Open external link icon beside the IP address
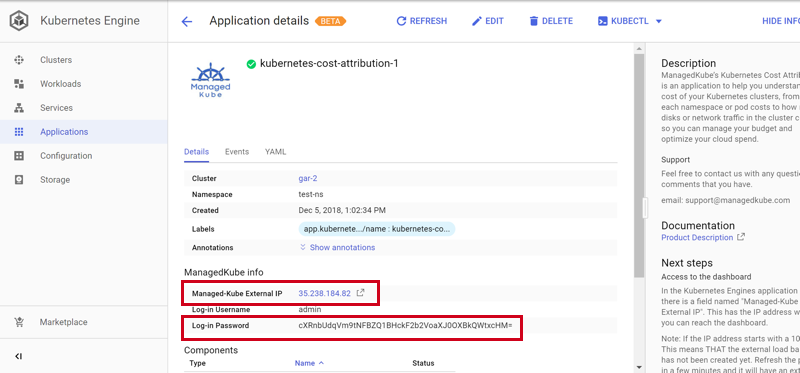This screenshot has height=373, width=800. pos(360,293)
